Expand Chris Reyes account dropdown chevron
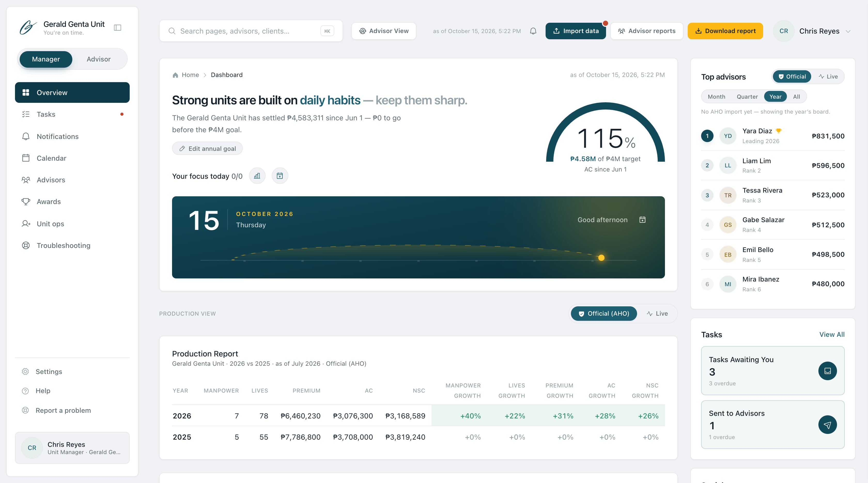Screen dimensions: 868x483 [848, 31]
